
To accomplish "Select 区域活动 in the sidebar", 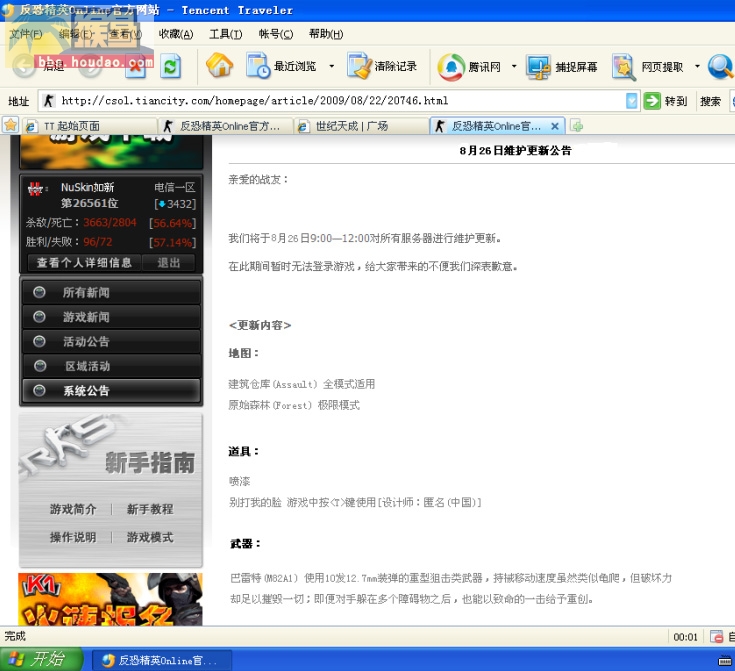I will coord(112,366).
